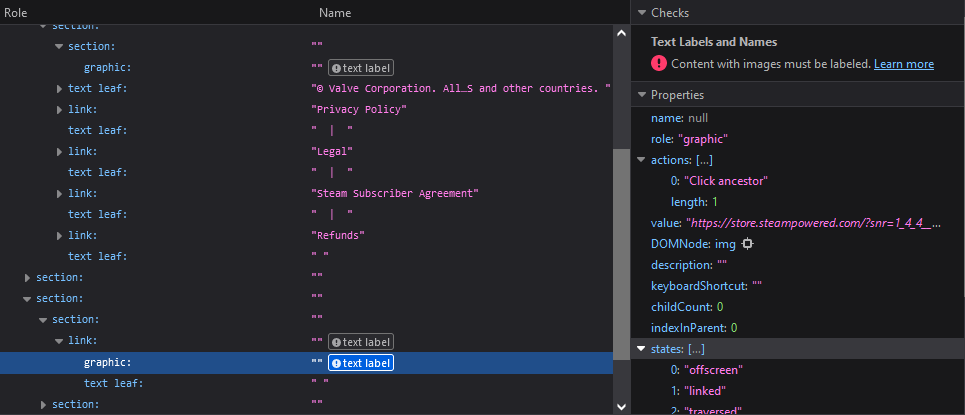
Task: Click the "Text Labels and Names" heading
Action: coord(714,42)
